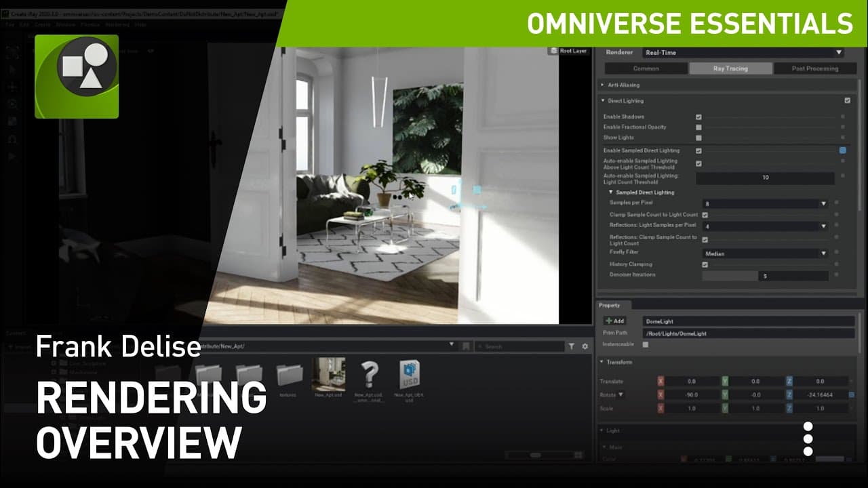Open the Rotate order dropdown arrow
Image resolution: width=868 pixels, height=488 pixels.
[620, 394]
